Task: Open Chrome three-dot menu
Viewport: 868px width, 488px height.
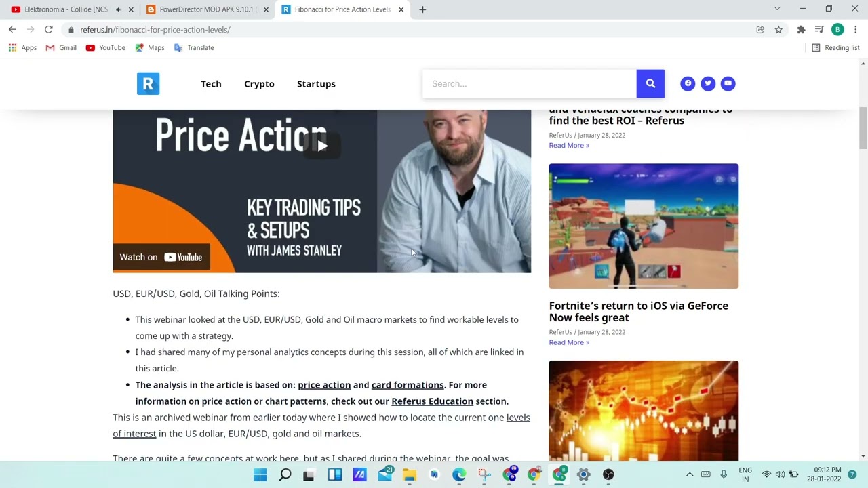Action: 855,30
